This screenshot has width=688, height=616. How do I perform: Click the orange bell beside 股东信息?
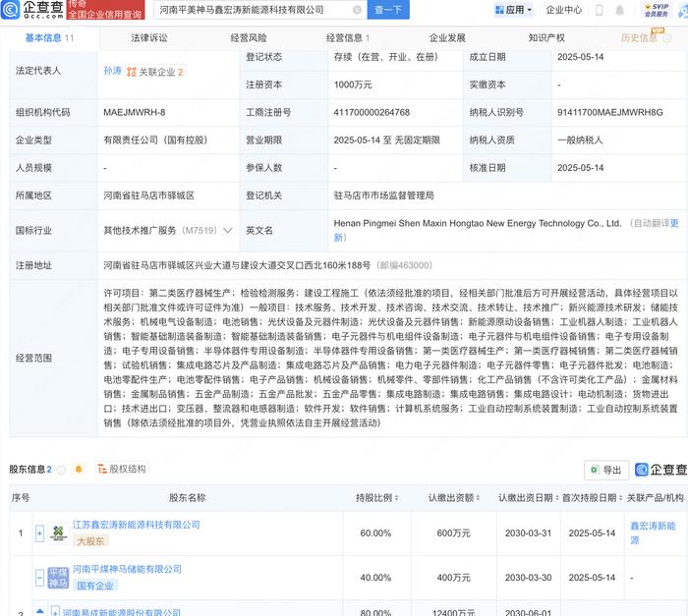[x=79, y=469]
